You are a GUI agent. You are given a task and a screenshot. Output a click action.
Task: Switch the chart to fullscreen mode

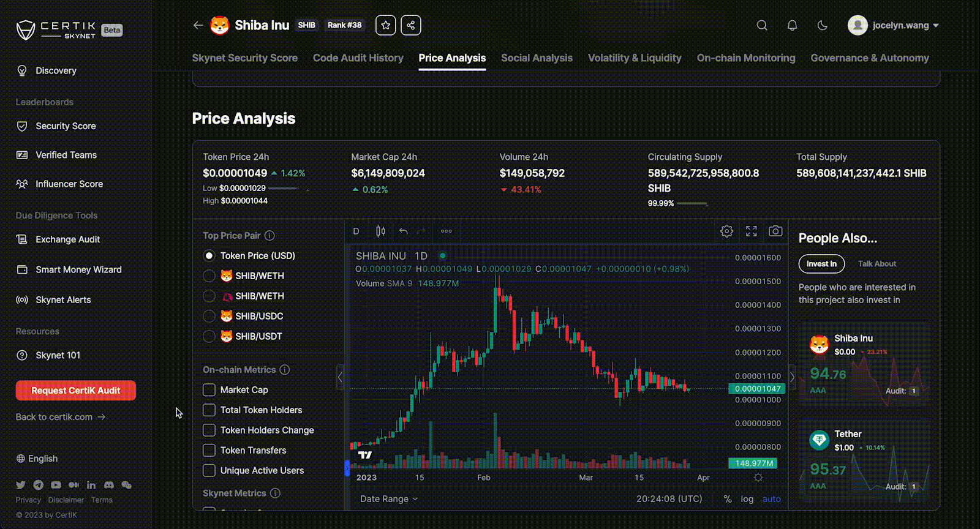point(752,231)
